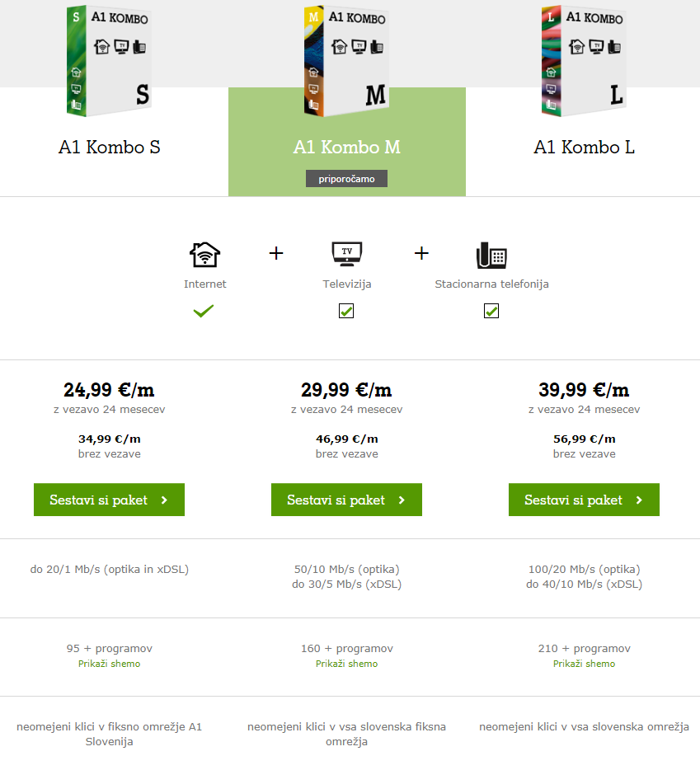Screen dimensions: 700x770
Task: Click Sestavi si paket for Kombo M
Action: [x=346, y=500]
